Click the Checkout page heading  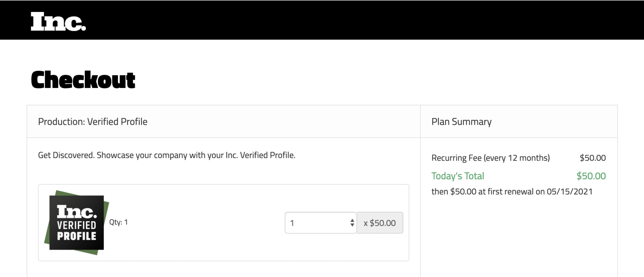(x=83, y=80)
